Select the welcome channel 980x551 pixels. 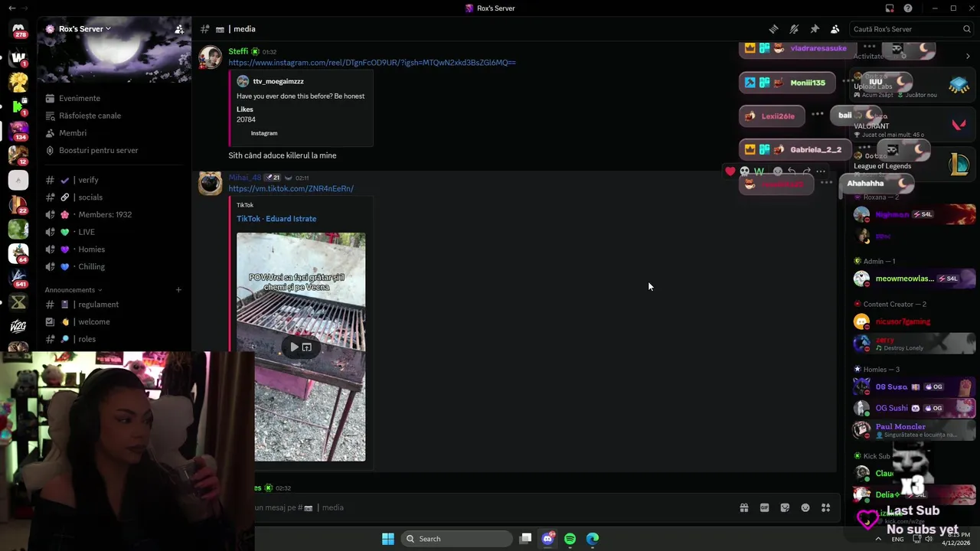(114, 321)
